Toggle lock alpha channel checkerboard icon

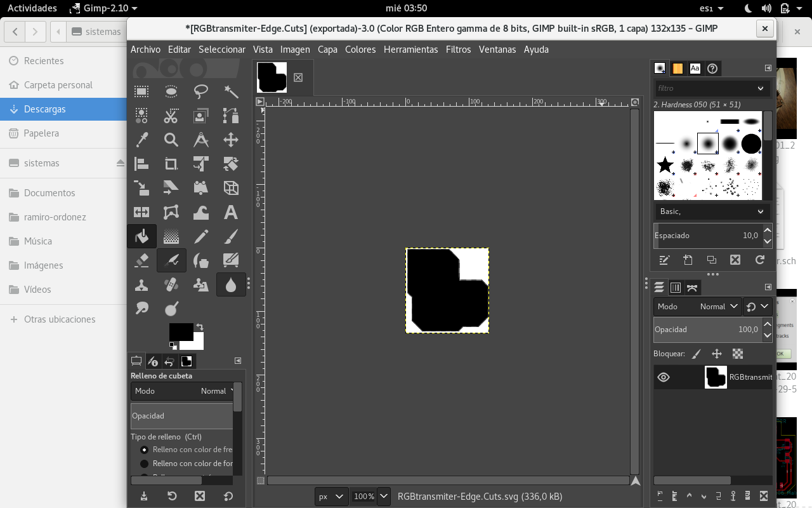click(x=738, y=354)
